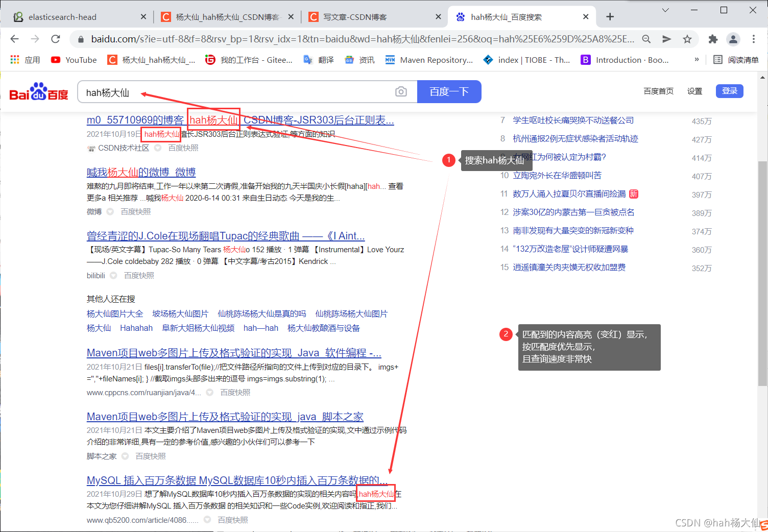The width and height of the screenshot is (768, 532).
Task: Open hot topic 立陶宛外长在华盛顿叫苦
Action: click(x=557, y=175)
